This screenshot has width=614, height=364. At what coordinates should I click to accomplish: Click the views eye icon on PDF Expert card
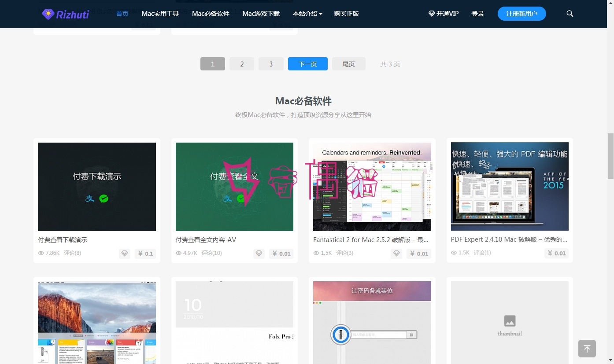(454, 253)
